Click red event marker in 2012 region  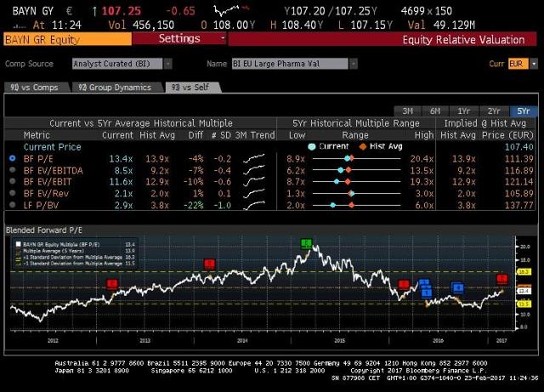coord(111,284)
